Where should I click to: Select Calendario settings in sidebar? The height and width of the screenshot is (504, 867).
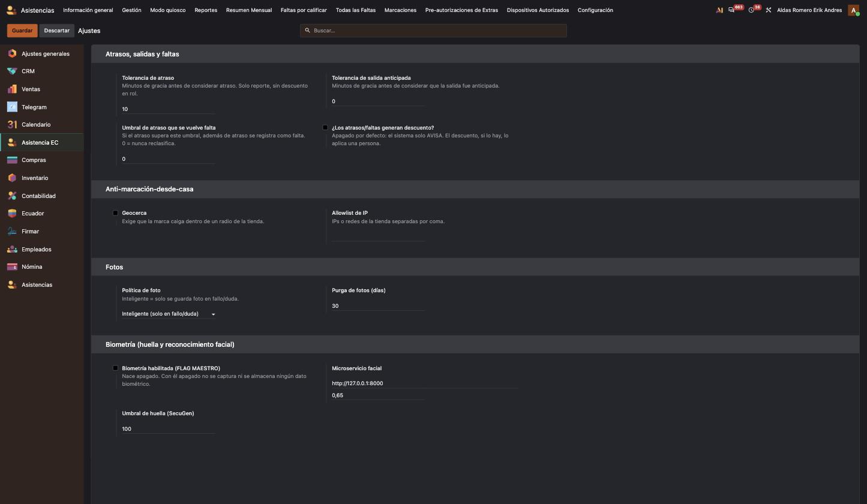point(41,125)
